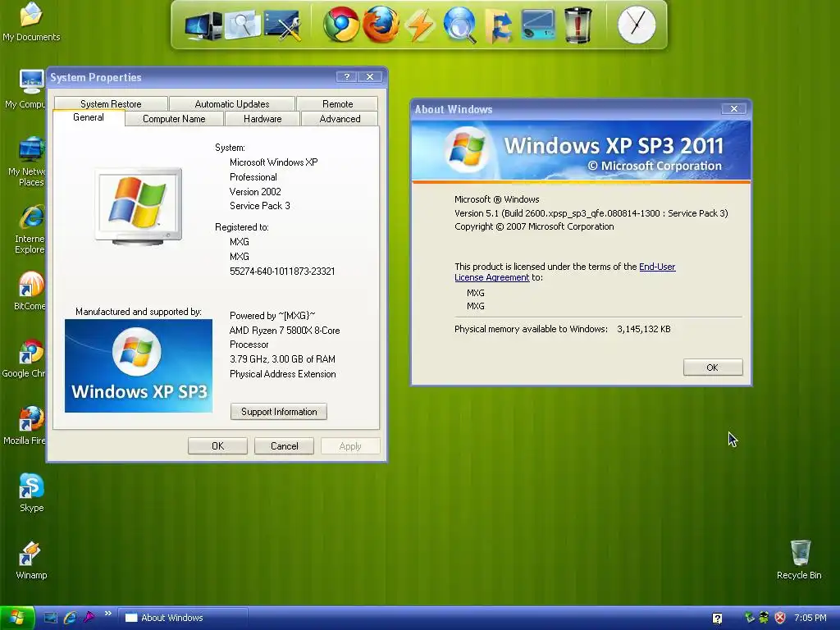Switch to the System Restore tab
This screenshot has width=840, height=630.
point(111,104)
